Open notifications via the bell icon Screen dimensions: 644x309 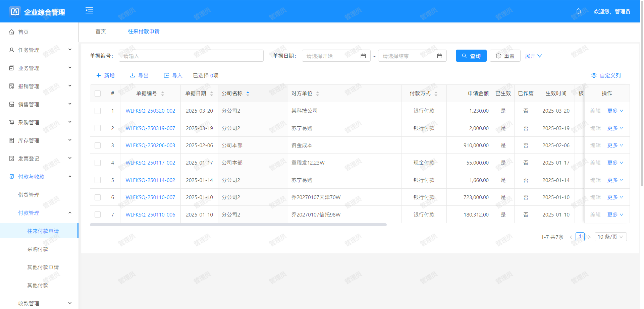(579, 11)
